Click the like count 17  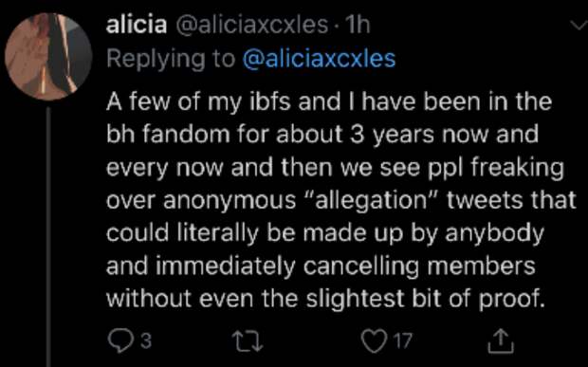click(403, 341)
